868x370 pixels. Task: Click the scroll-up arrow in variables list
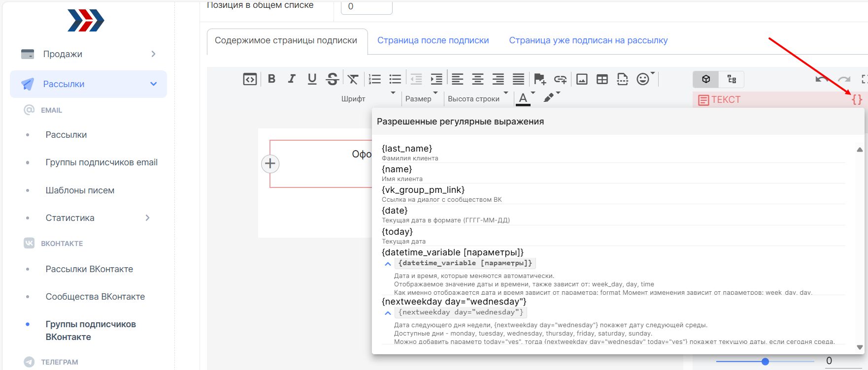click(x=860, y=150)
